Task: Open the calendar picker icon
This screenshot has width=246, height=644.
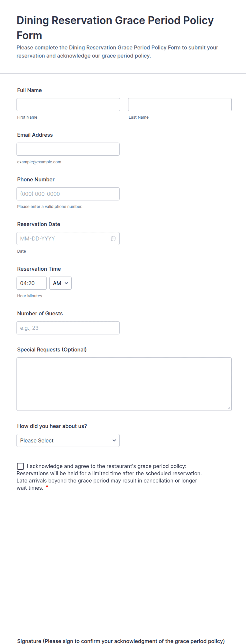Action: point(113,239)
